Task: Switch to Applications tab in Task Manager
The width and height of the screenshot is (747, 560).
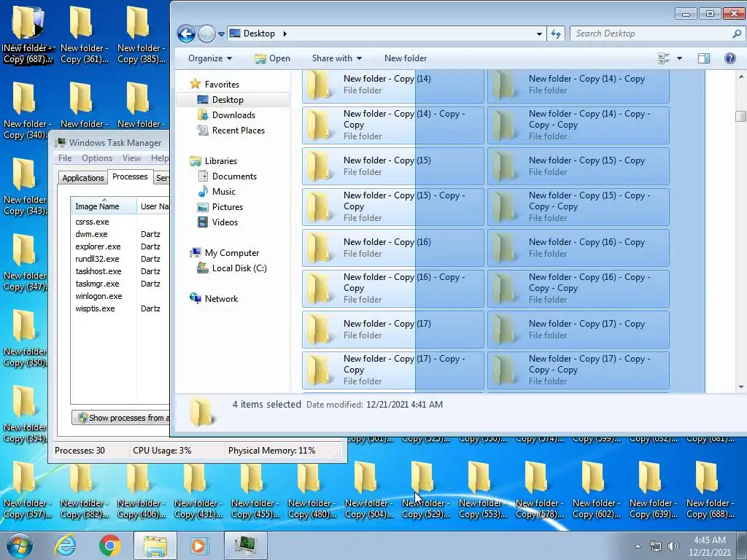Action: (x=83, y=178)
